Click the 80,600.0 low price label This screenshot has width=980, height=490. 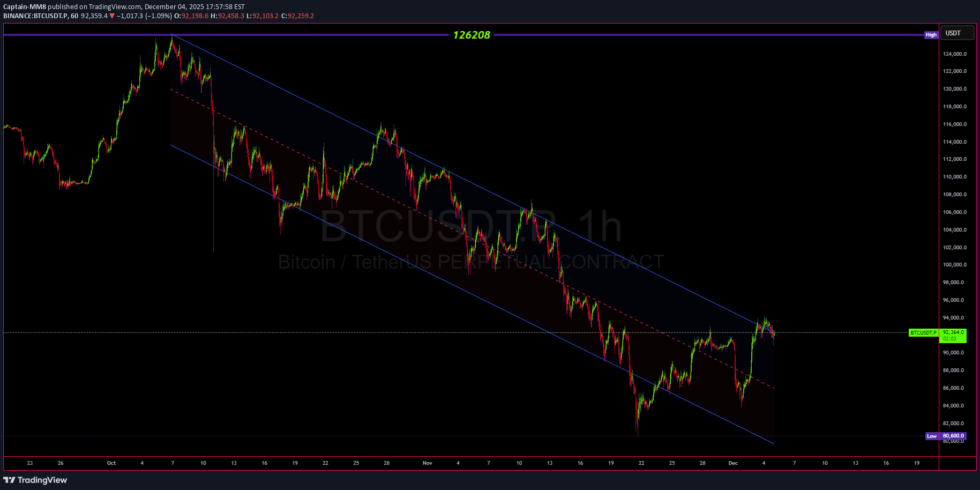[954, 436]
